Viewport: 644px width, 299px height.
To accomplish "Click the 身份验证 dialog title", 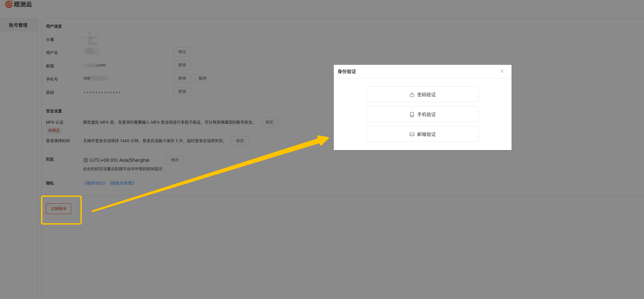I will [347, 71].
